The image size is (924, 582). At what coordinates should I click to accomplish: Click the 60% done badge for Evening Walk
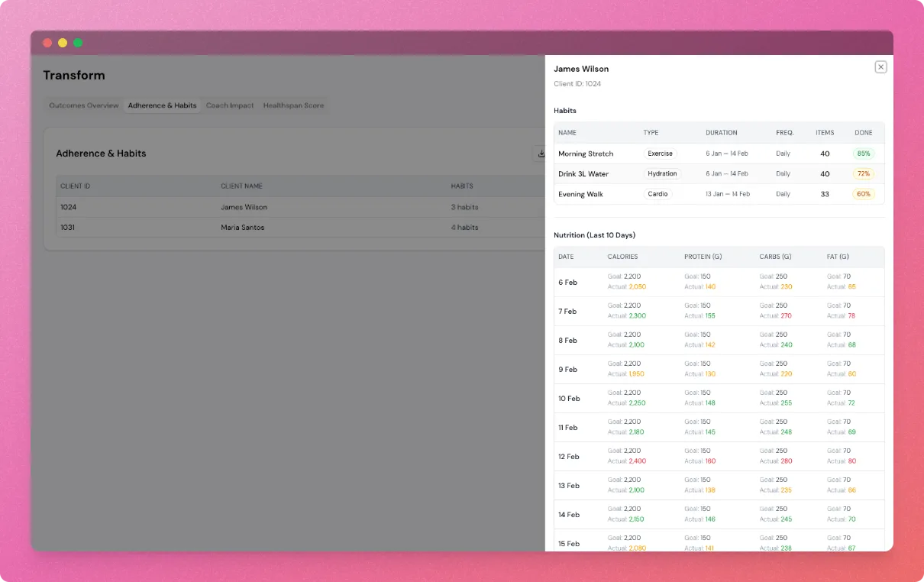(x=864, y=194)
